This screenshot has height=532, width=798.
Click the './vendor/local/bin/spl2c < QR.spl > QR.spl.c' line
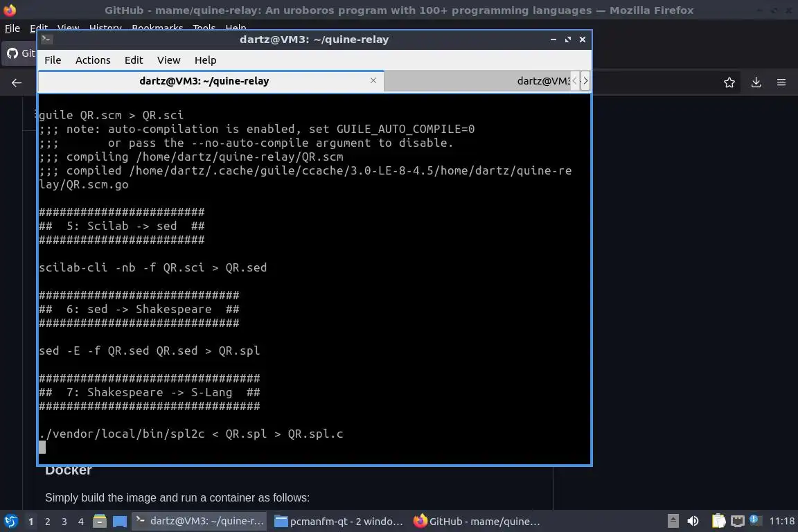[191, 434]
